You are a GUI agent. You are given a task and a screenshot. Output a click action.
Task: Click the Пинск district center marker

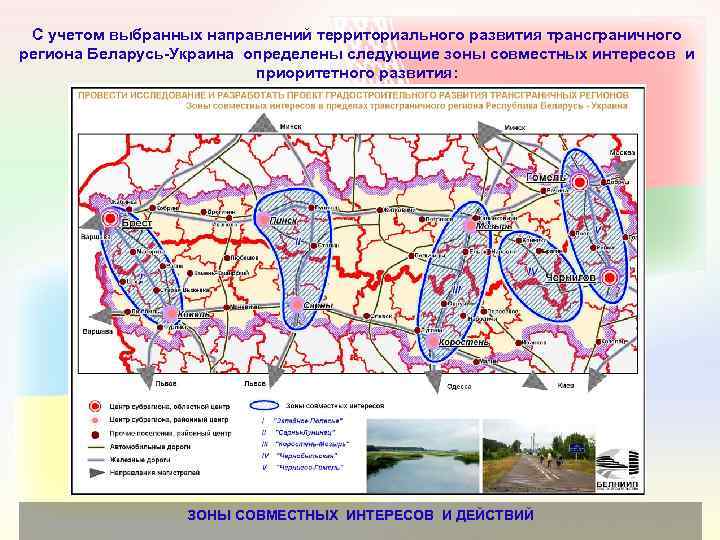[263, 219]
